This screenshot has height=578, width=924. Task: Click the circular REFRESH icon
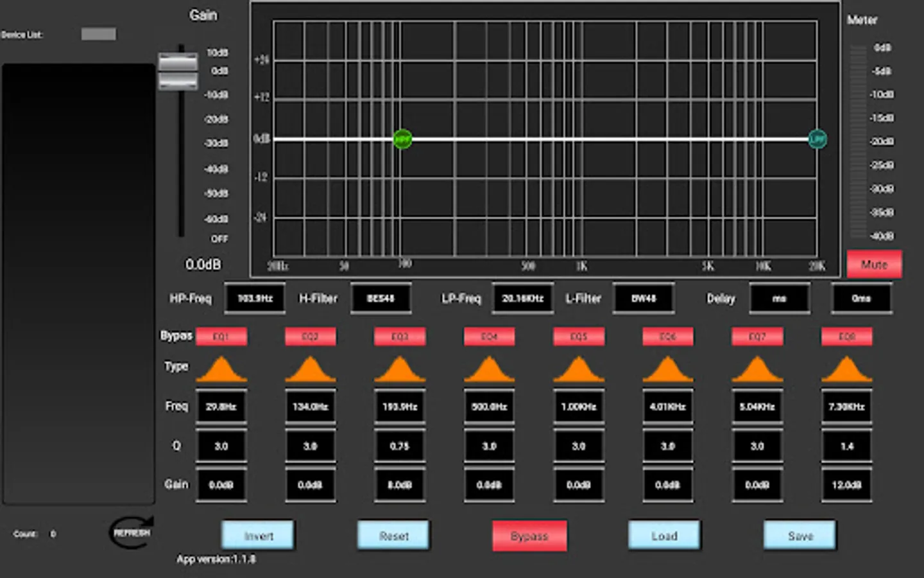[132, 532]
